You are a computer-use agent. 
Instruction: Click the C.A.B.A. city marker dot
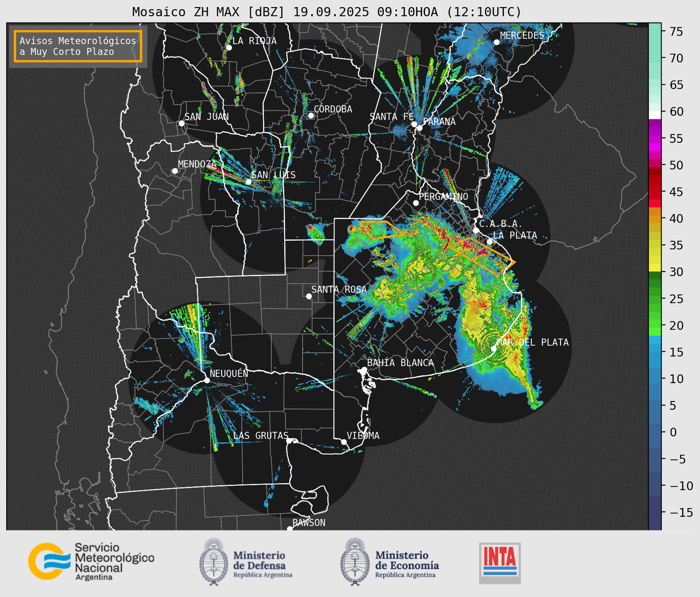click(x=476, y=230)
